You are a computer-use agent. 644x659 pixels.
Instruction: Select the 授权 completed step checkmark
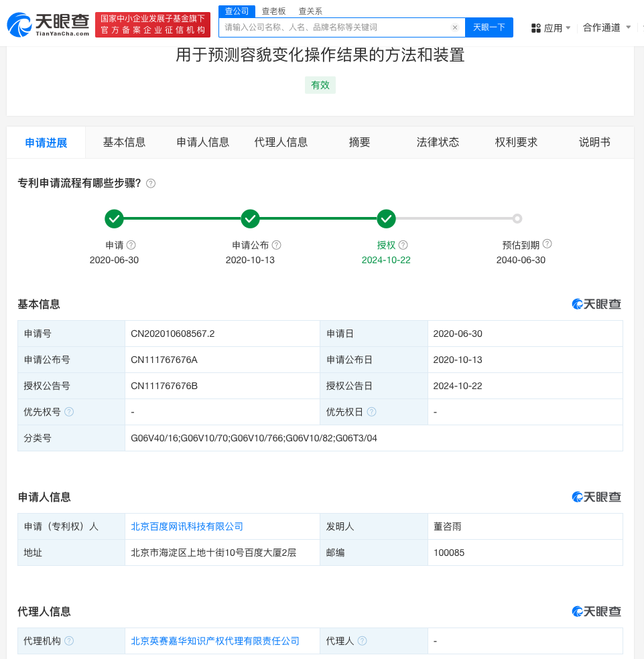click(x=386, y=218)
